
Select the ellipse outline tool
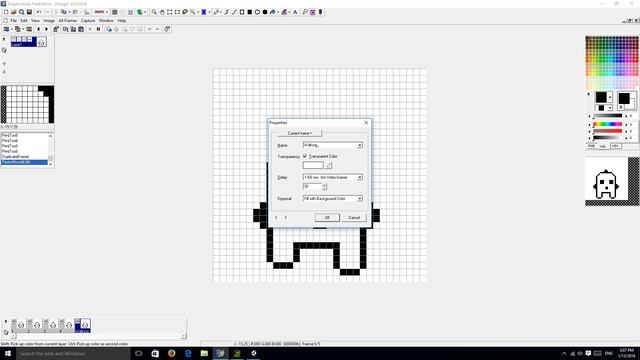click(x=257, y=12)
